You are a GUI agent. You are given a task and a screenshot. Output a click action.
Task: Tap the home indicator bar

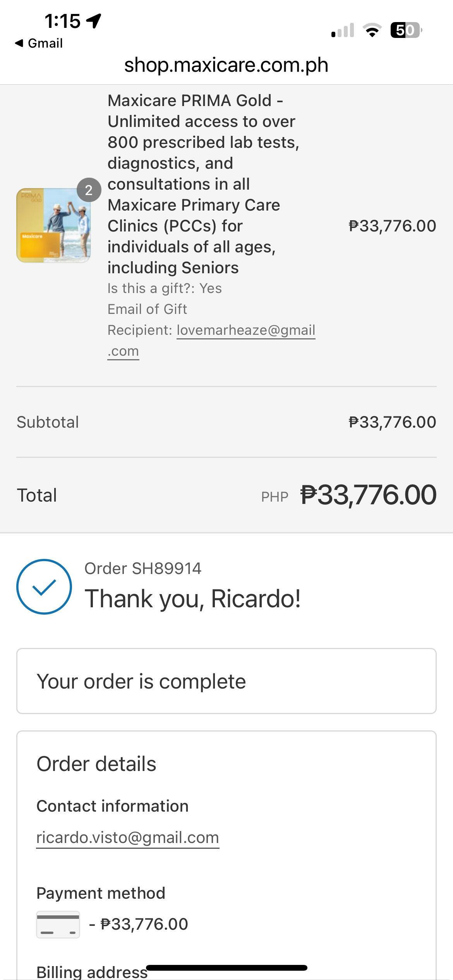point(226,968)
